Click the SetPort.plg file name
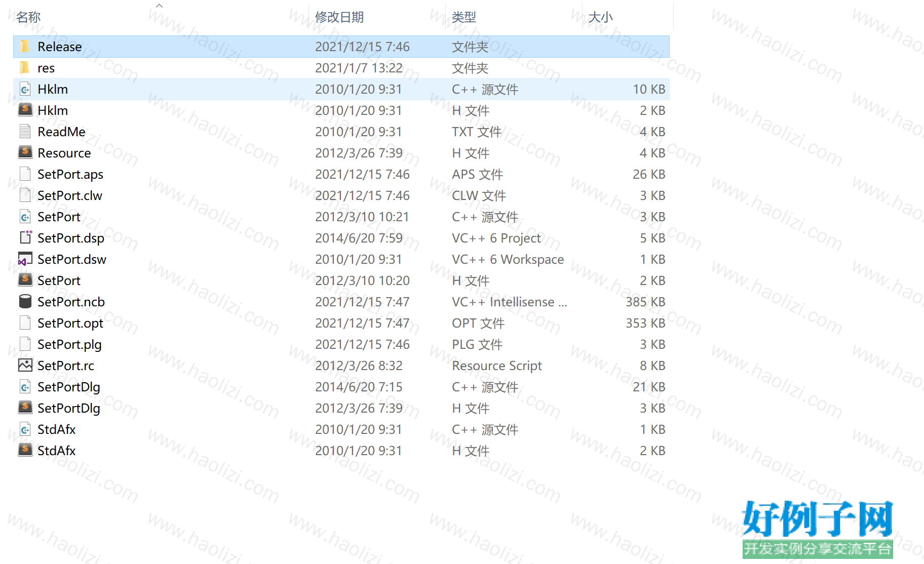 (x=70, y=344)
